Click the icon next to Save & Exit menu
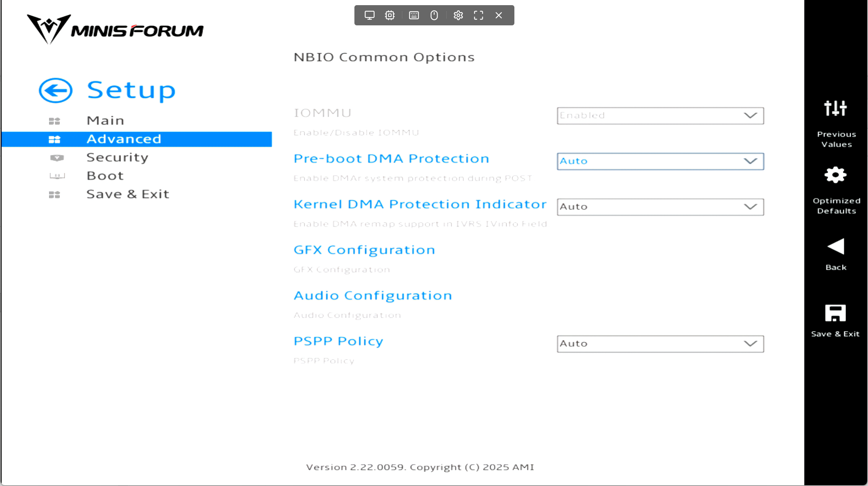 click(54, 194)
